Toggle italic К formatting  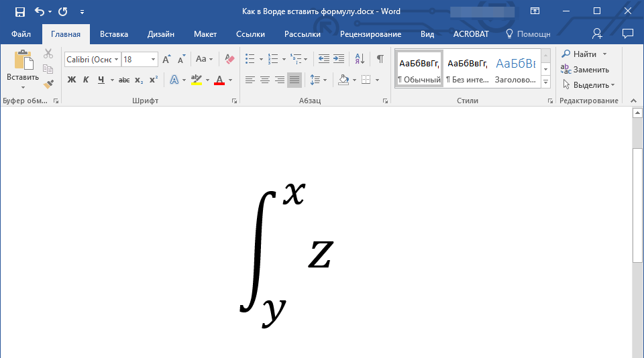(x=86, y=80)
